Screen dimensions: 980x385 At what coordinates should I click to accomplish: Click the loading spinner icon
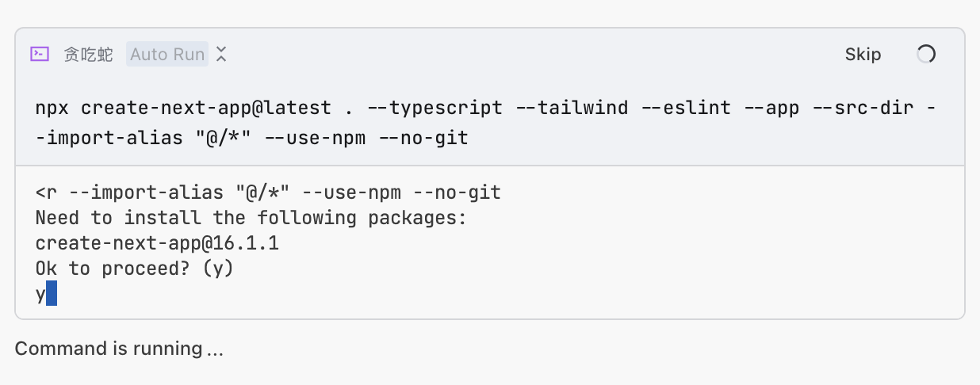click(926, 54)
